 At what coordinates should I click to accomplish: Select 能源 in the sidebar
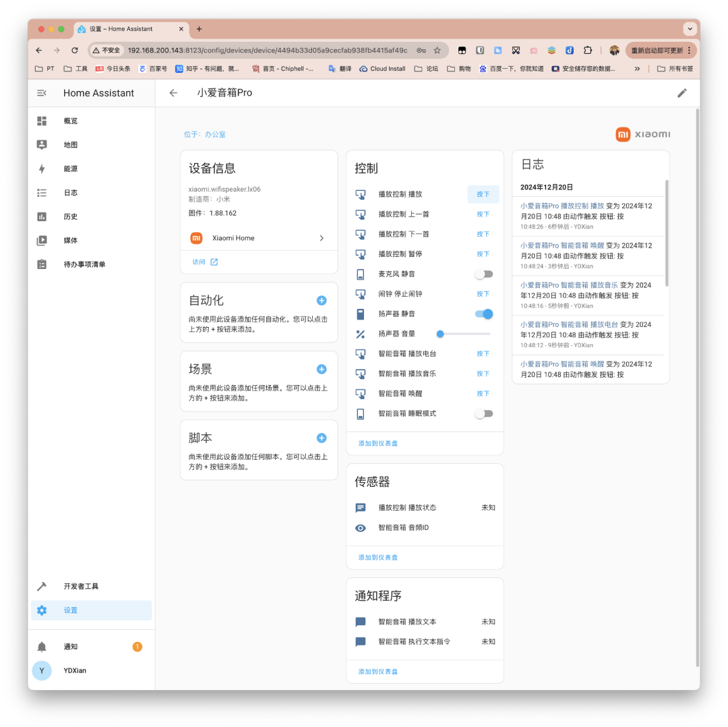[x=71, y=169]
